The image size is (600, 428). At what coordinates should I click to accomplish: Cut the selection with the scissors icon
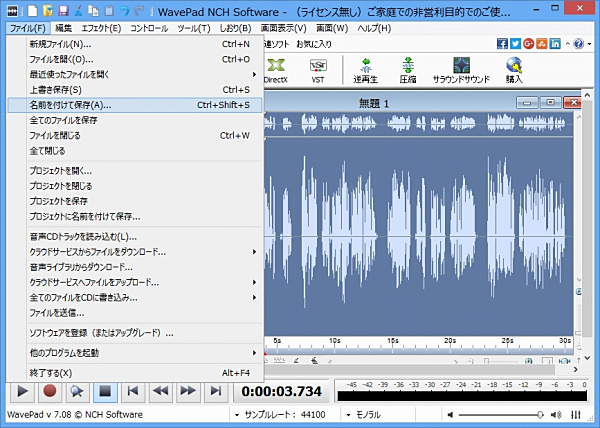(79, 11)
